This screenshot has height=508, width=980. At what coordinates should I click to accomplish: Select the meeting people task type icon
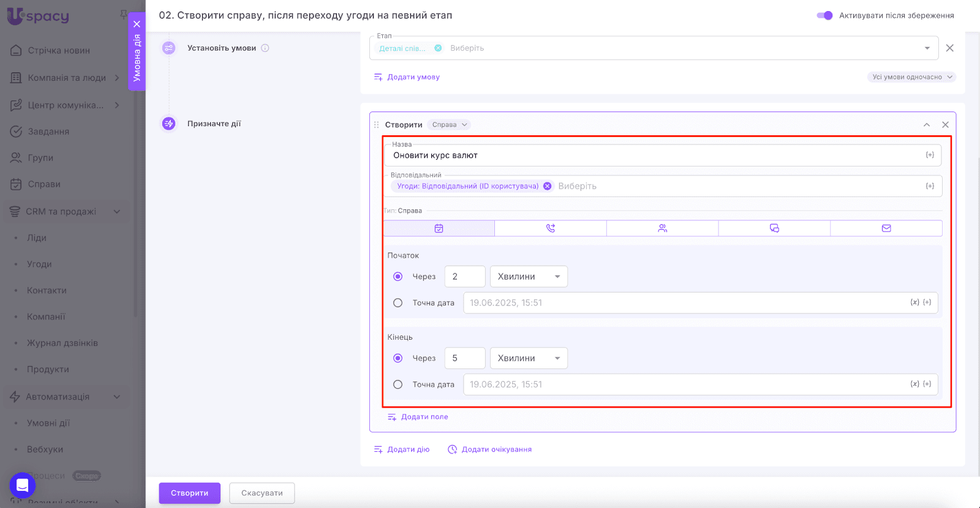pyautogui.click(x=662, y=228)
